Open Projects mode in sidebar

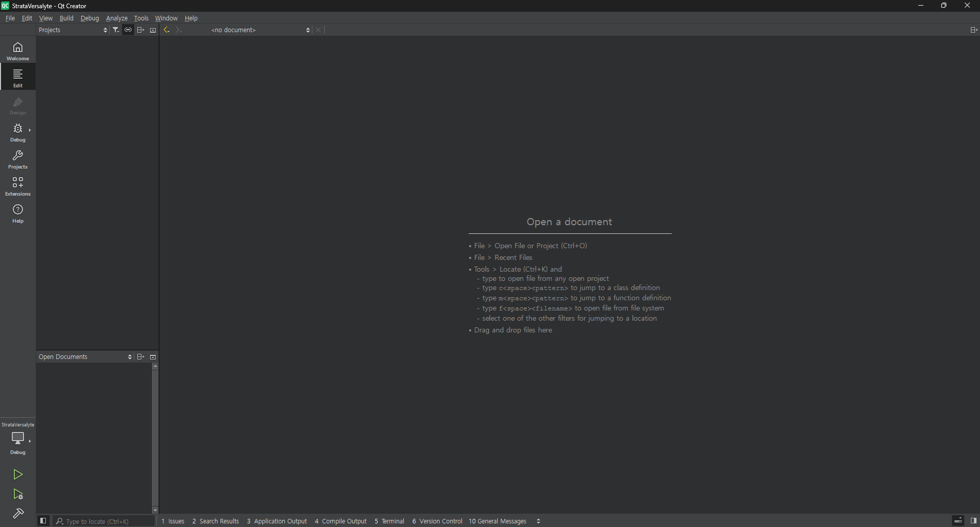18,159
